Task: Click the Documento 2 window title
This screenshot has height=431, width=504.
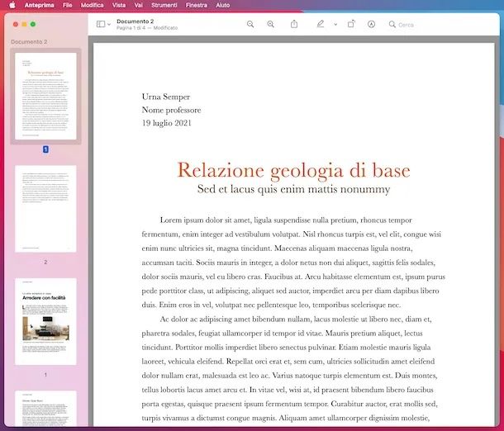Action: click(135, 21)
